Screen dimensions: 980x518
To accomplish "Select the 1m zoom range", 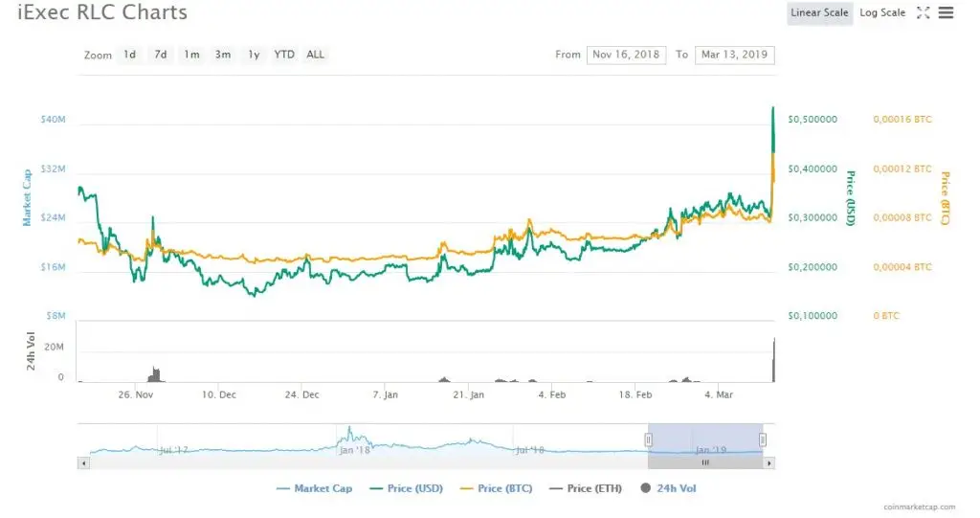I will pos(191,55).
